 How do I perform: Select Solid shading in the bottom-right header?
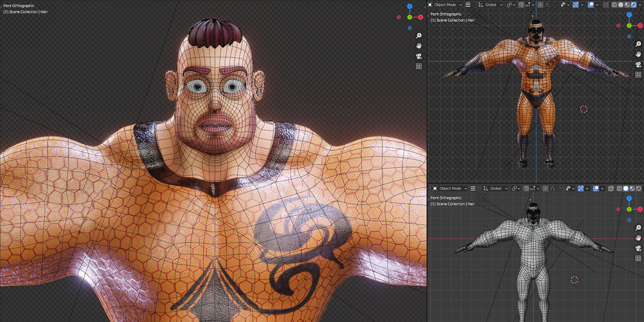click(x=625, y=189)
